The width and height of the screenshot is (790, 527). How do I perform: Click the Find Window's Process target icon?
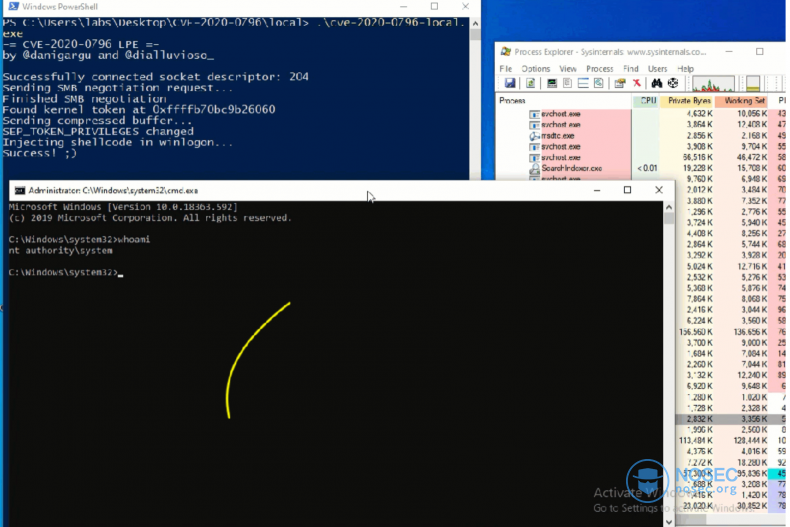click(672, 83)
